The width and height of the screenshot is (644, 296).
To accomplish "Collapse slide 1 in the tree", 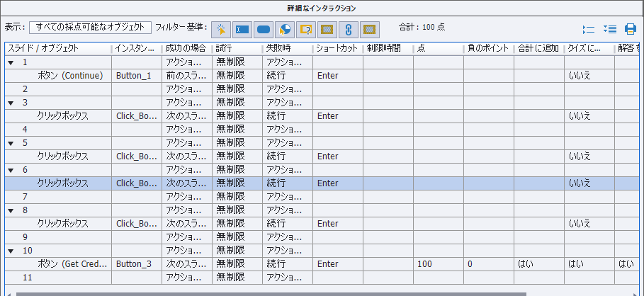I will point(11,62).
